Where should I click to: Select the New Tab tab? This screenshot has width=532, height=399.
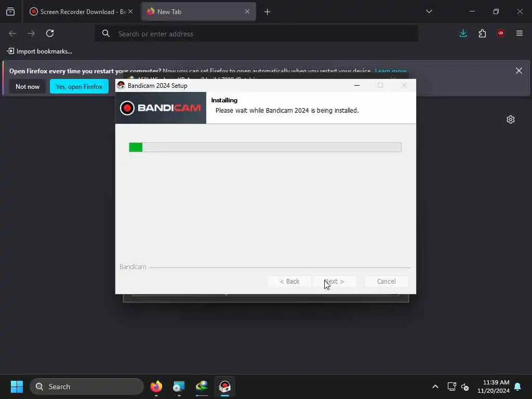198,11
